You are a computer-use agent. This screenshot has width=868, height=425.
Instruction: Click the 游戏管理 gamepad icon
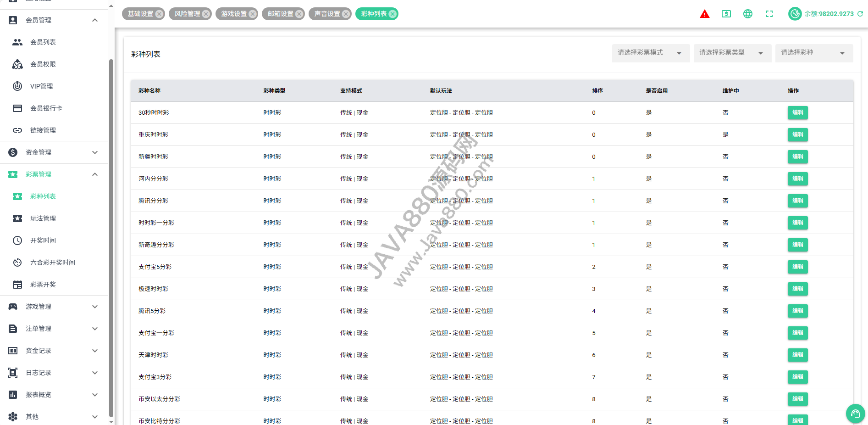[x=13, y=307]
